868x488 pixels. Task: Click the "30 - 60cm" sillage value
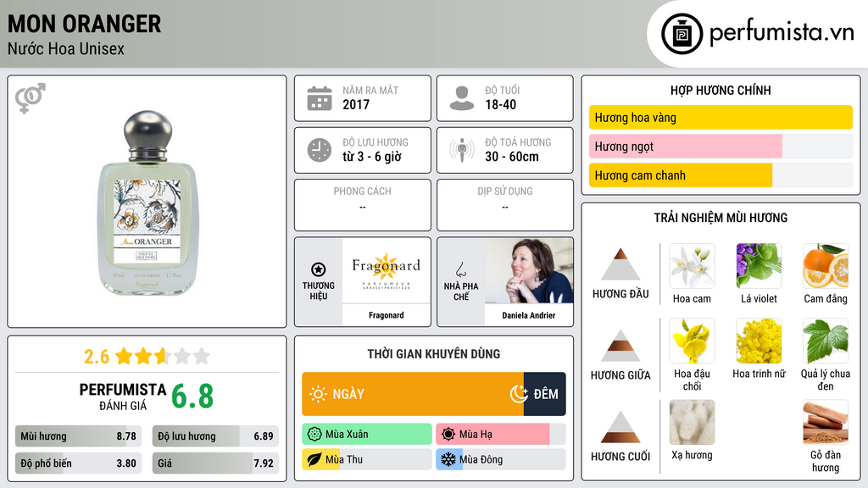tap(512, 157)
